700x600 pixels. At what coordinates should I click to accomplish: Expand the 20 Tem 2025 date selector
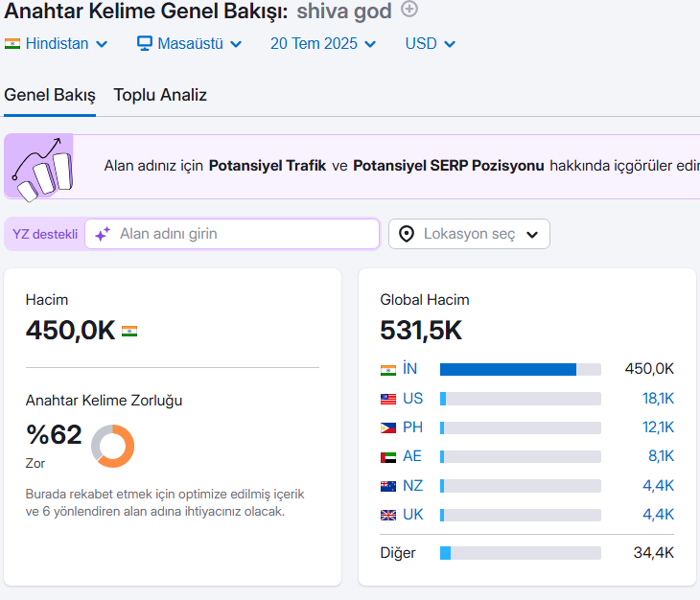pyautogui.click(x=323, y=44)
